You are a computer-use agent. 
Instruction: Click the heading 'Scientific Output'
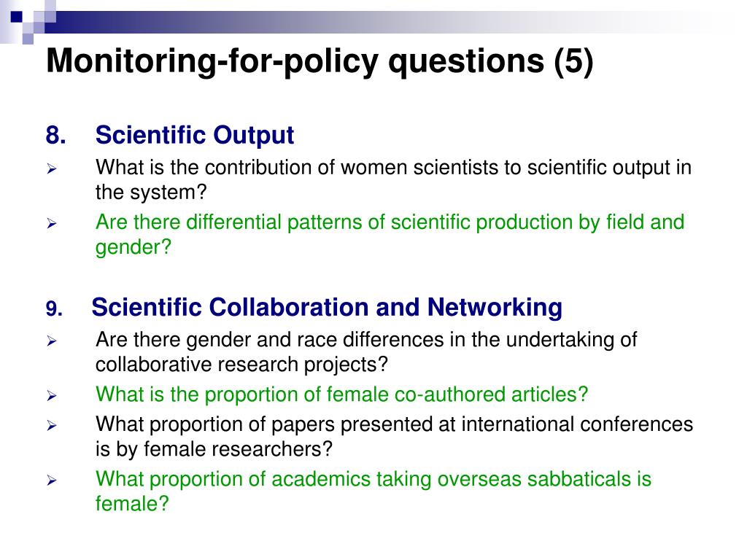point(194,135)
